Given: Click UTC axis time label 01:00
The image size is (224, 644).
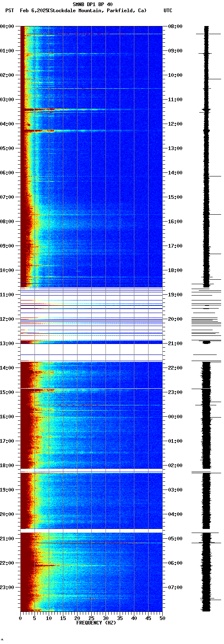Looking at the screenshot, I should 175,441.
